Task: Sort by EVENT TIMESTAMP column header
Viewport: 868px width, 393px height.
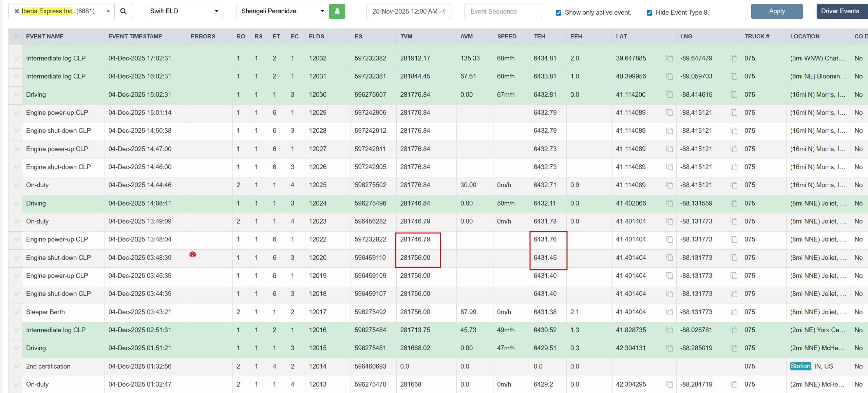Action: coord(135,36)
